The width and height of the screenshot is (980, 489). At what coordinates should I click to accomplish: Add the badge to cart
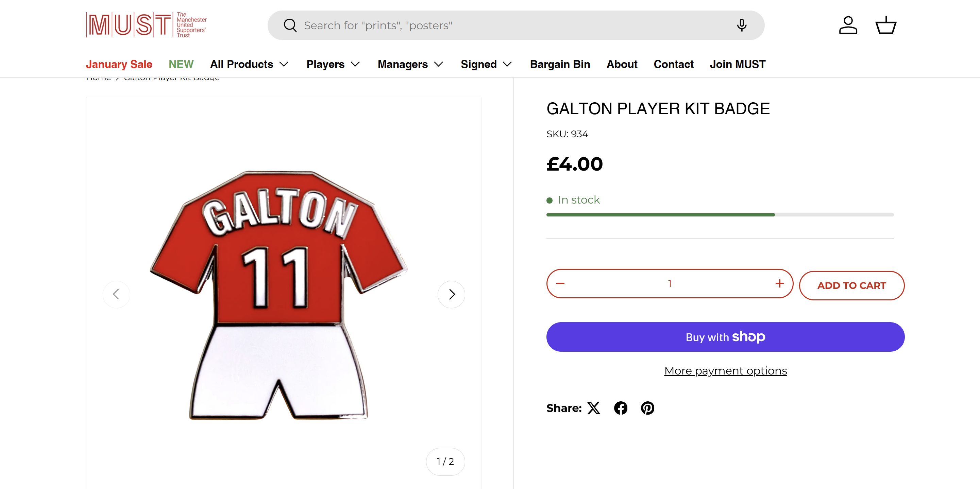pyautogui.click(x=851, y=285)
